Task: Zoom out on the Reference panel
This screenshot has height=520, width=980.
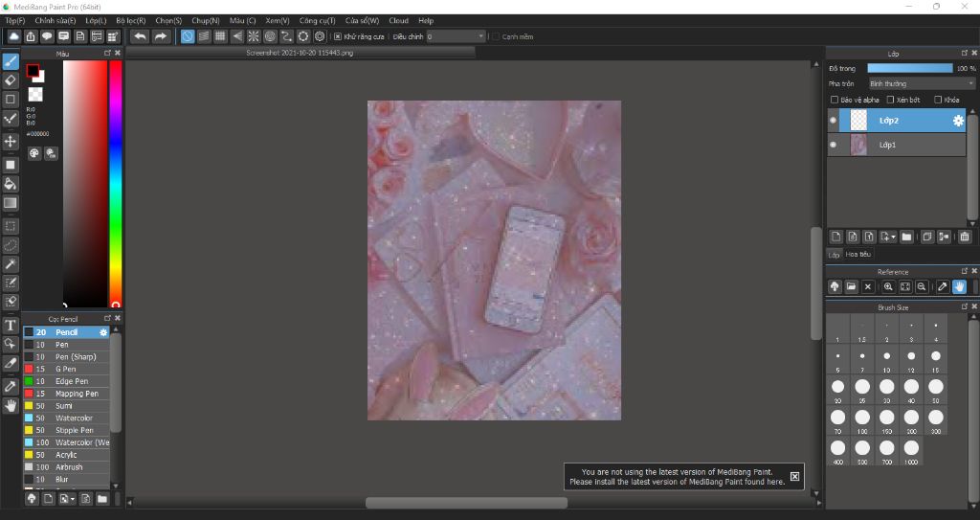Action: [x=922, y=286]
